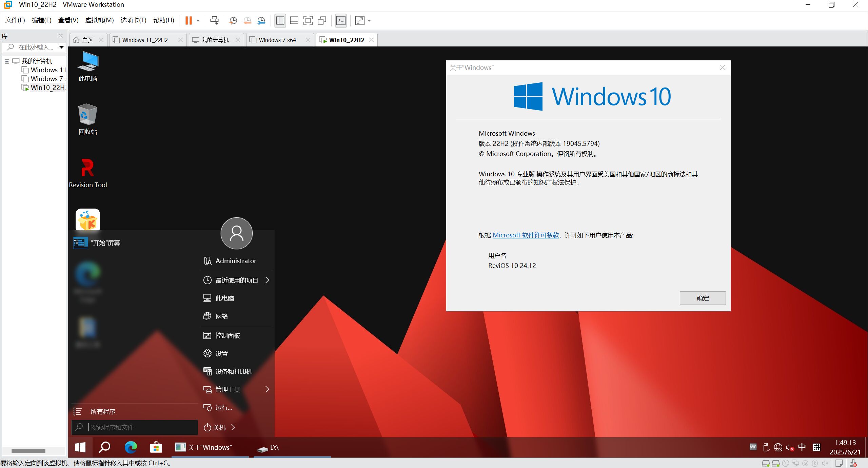Image resolution: width=868 pixels, height=468 pixels.
Task: Click 确定 in the About Windows dialog
Action: tap(703, 298)
